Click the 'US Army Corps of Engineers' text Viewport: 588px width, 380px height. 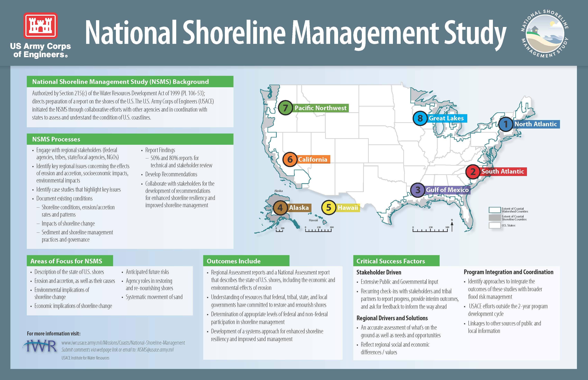click(x=40, y=50)
